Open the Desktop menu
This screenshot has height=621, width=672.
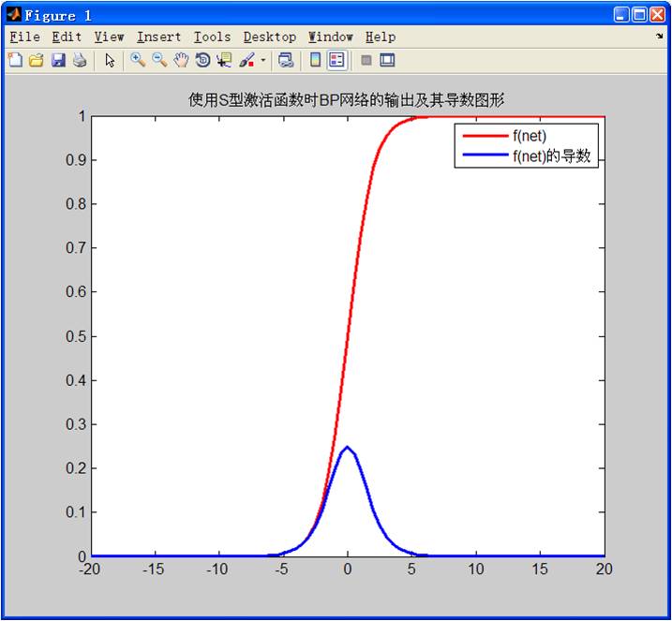coord(269,37)
